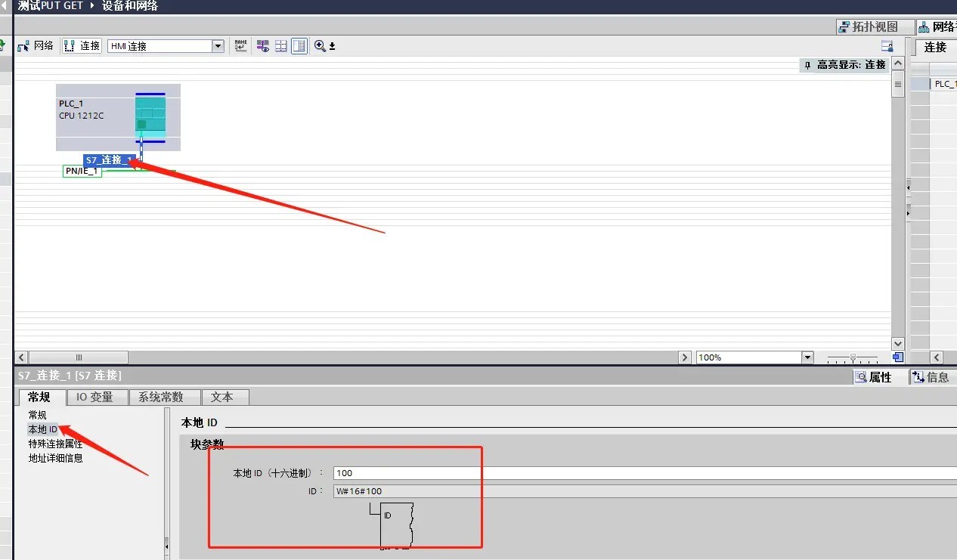Viewport: 957px width, 560px height.
Task: Click the right table scroll left arrow
Action: click(937, 357)
